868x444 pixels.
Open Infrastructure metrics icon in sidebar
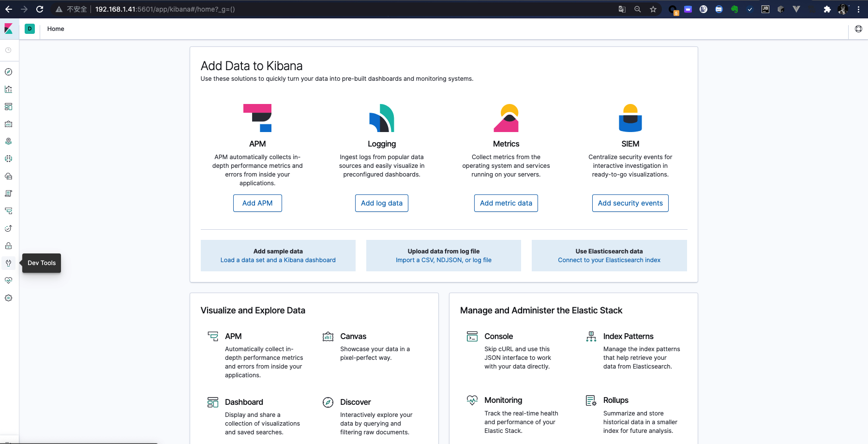point(8,176)
